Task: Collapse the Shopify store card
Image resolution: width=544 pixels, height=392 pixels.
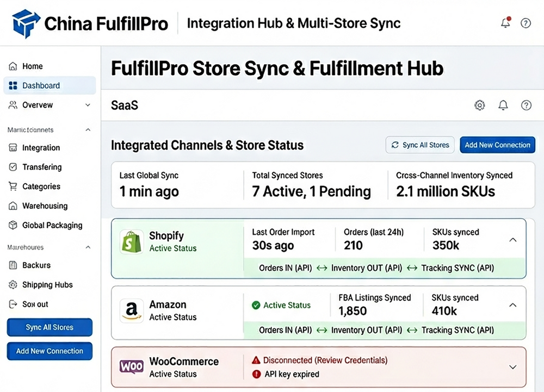Action: point(513,240)
